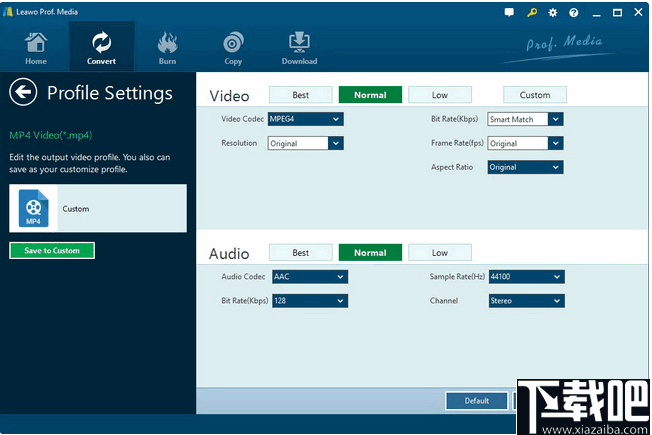Open the help question mark icon
This screenshot has height=435, width=652.
click(x=574, y=12)
